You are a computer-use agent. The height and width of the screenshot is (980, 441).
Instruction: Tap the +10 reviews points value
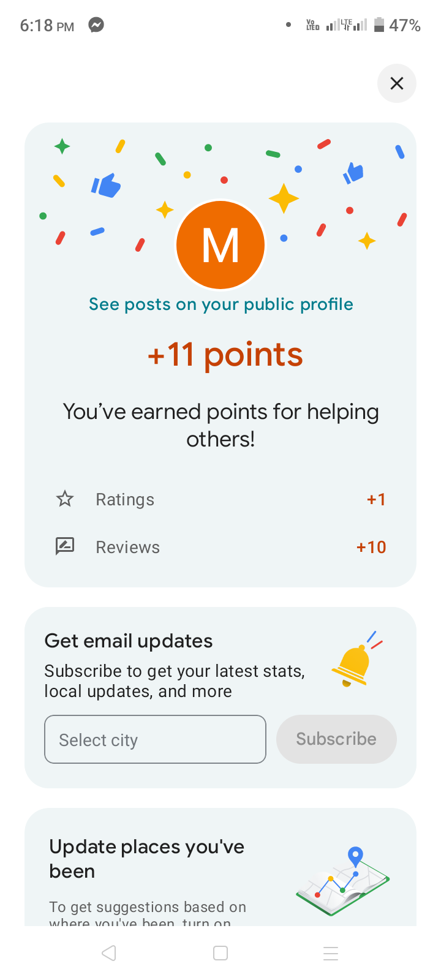(x=371, y=547)
